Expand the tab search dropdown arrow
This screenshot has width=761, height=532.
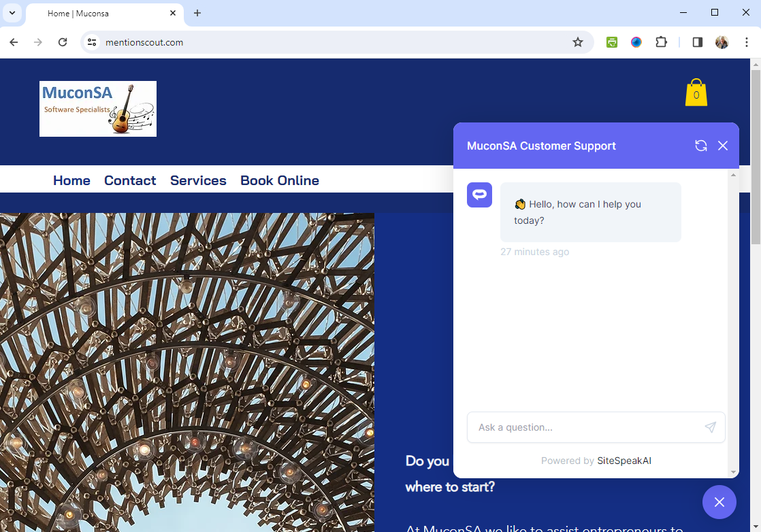click(12, 13)
